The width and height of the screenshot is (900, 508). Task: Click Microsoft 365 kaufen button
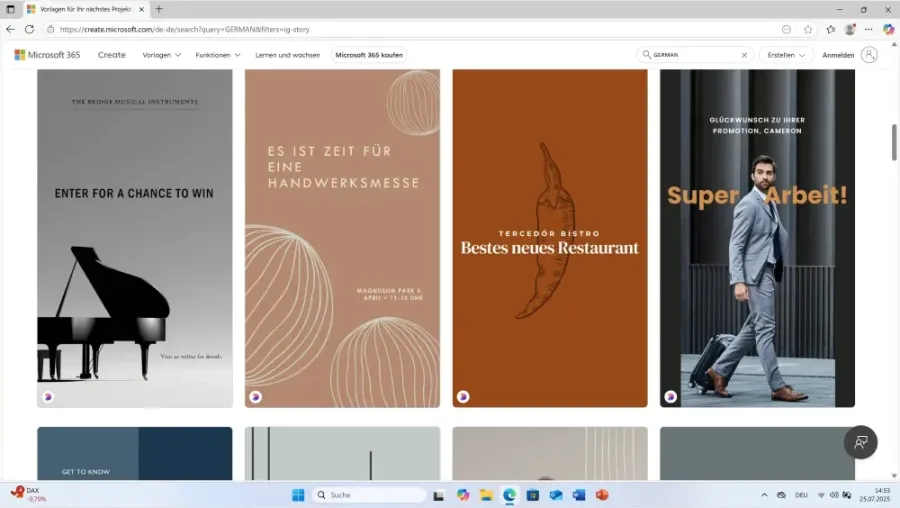(368, 55)
